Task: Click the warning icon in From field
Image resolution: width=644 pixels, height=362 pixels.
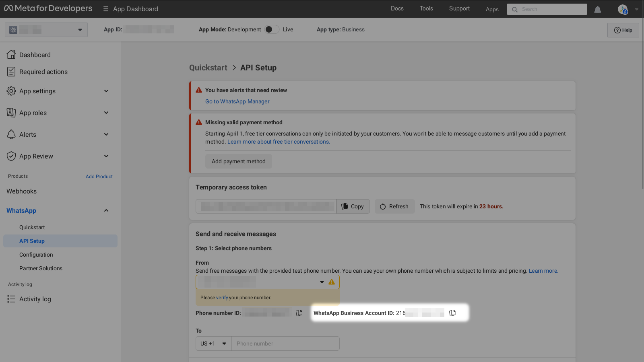Action: (332, 282)
